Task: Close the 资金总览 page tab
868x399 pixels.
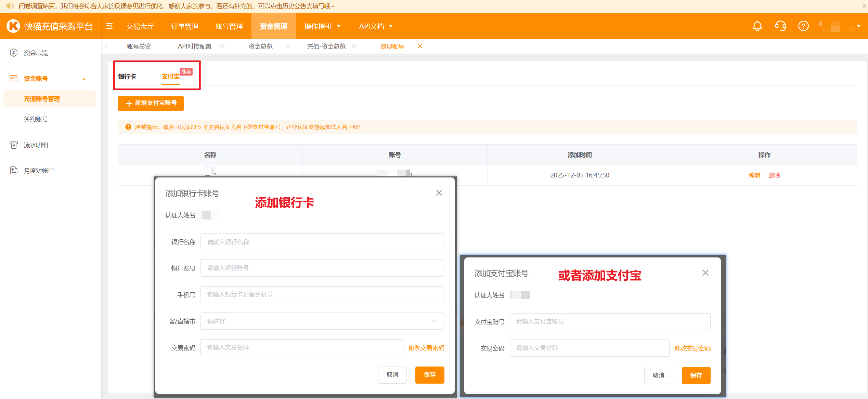Action: tap(288, 46)
